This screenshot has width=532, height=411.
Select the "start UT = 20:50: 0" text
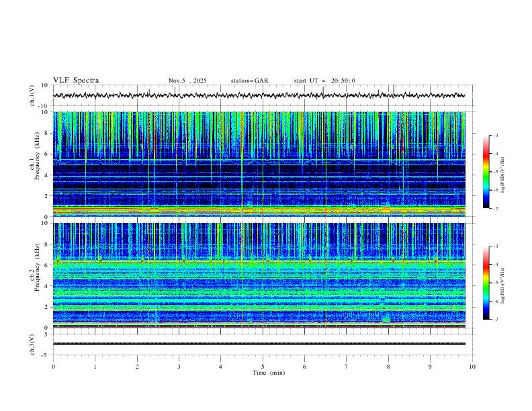pyautogui.click(x=324, y=81)
